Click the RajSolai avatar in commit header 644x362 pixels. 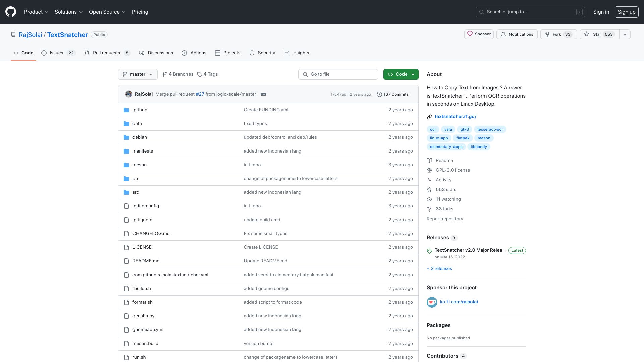tap(129, 94)
